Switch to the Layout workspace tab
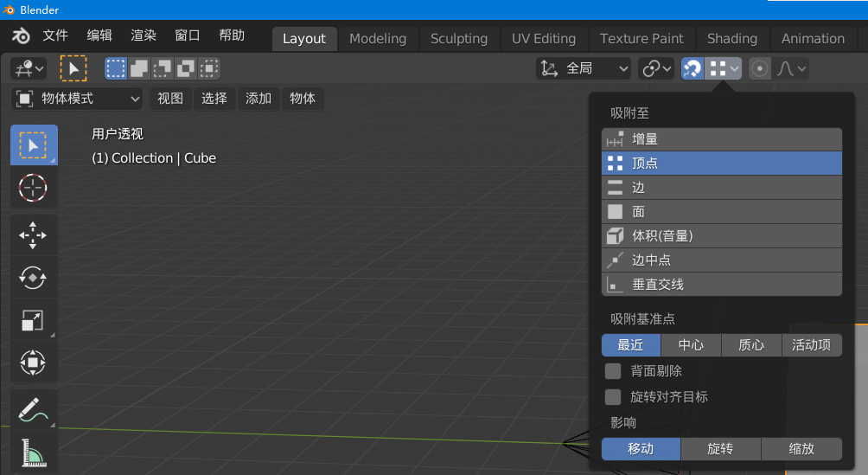Screen dimensions: 868x475 [x=304, y=39]
